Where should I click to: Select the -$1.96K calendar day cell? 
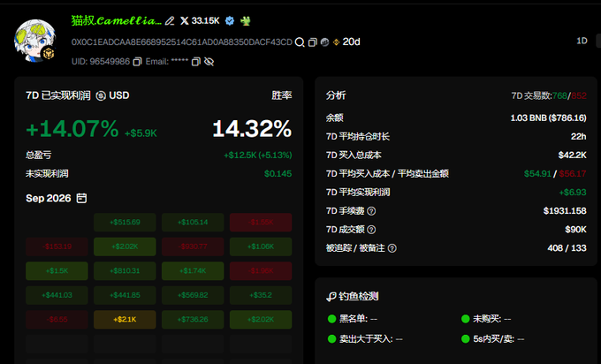click(261, 271)
